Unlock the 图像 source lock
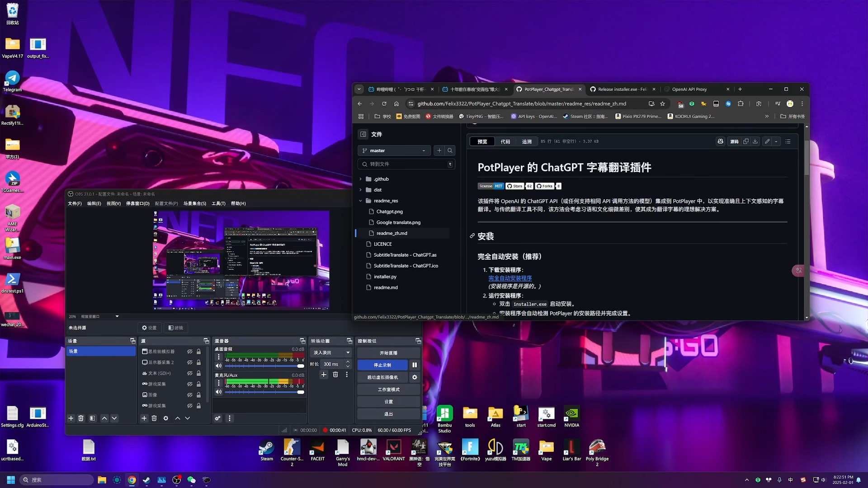The height and width of the screenshot is (488, 868). 198,395
